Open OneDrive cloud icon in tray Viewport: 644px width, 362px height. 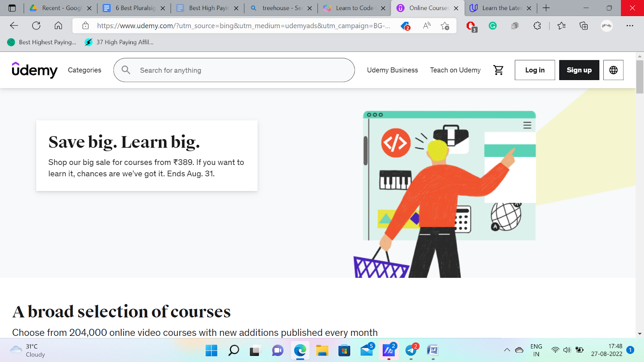tap(519, 350)
